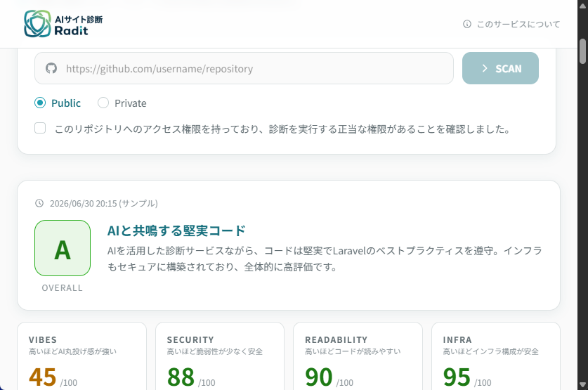Click the READABILITY score 90

click(319, 377)
